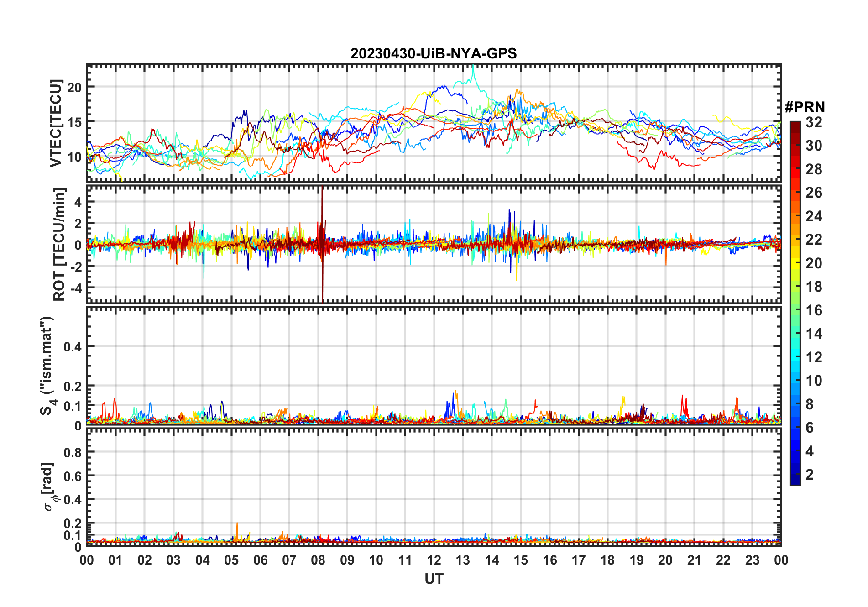Click sigma-phi axis tick label 0.6

pos(73,476)
